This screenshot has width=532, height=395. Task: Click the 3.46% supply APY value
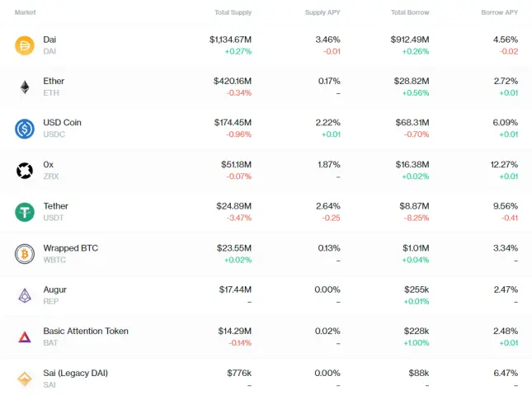point(327,40)
